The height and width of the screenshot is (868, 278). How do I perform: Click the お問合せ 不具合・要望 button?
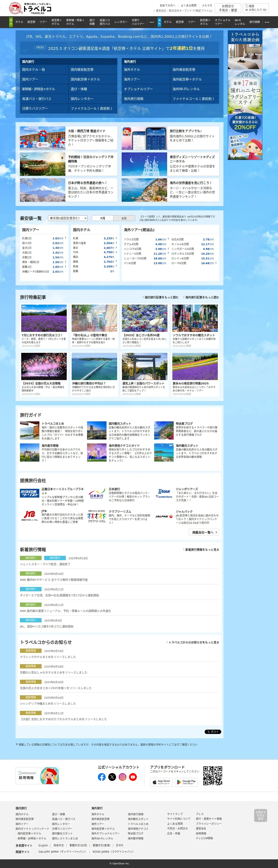click(x=228, y=8)
